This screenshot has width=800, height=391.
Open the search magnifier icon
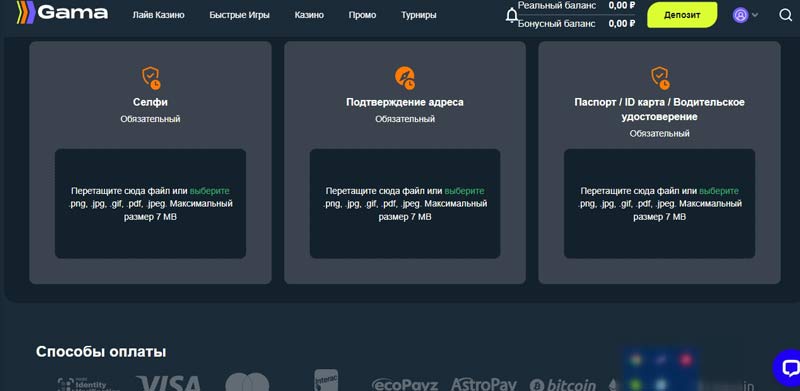pyautogui.click(x=785, y=15)
